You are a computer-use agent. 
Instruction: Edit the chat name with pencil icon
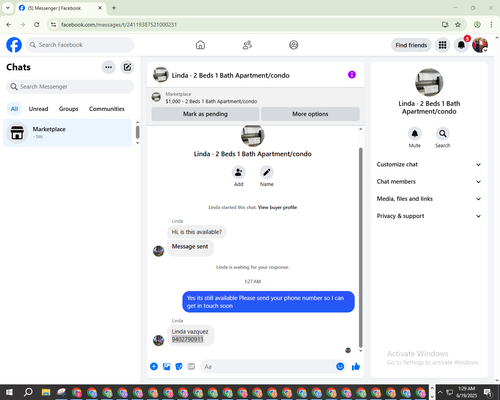(267, 172)
